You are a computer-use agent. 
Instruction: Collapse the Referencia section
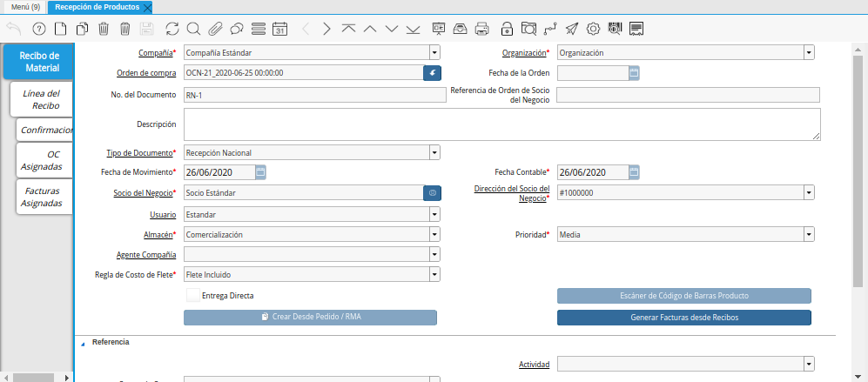pyautogui.click(x=83, y=344)
